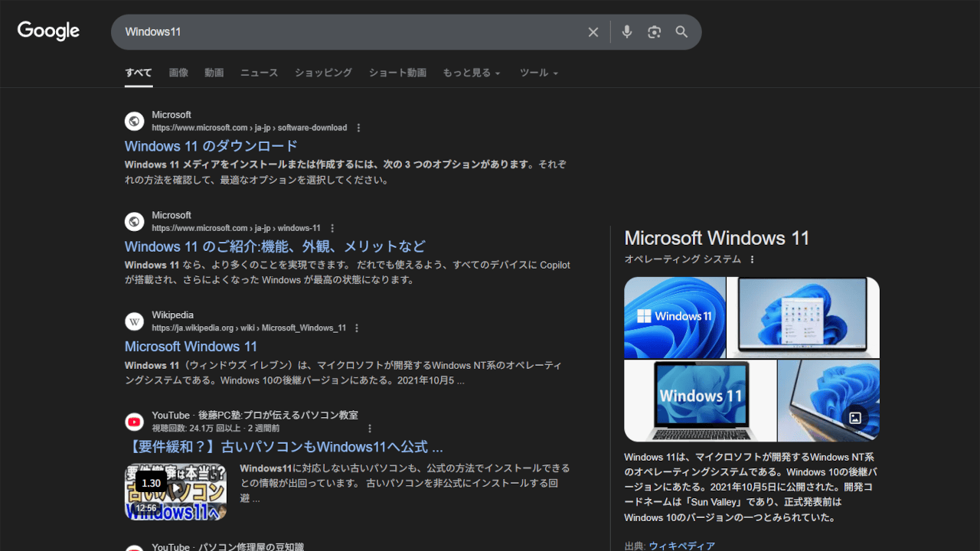The image size is (980, 551).
Task: Switch to the 画像 tab
Action: (178, 73)
